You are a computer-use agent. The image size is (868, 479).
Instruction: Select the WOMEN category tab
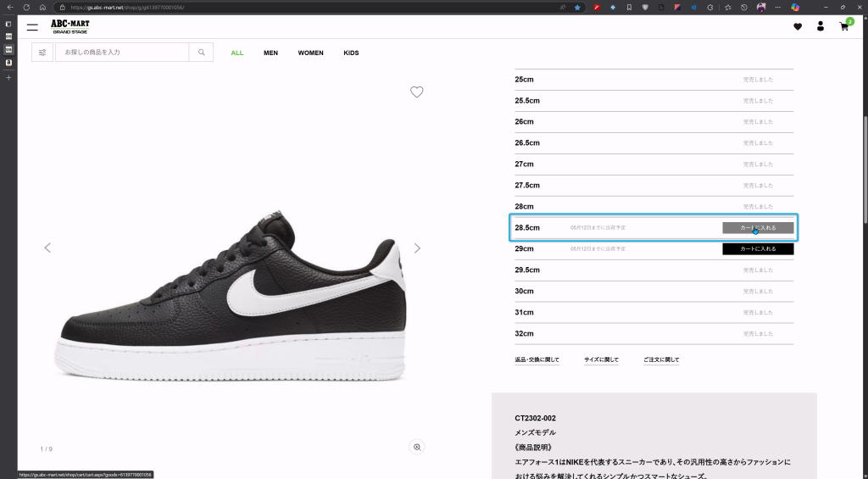click(310, 53)
